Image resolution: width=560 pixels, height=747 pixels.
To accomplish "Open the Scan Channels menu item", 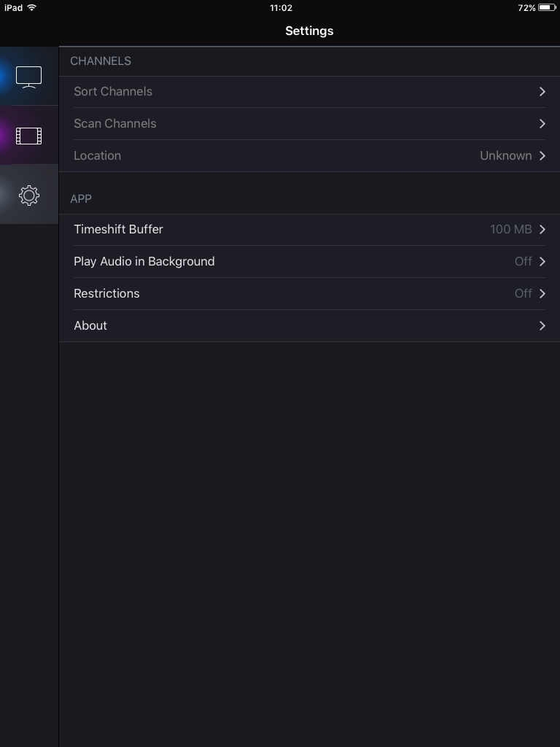I will [115, 124].
